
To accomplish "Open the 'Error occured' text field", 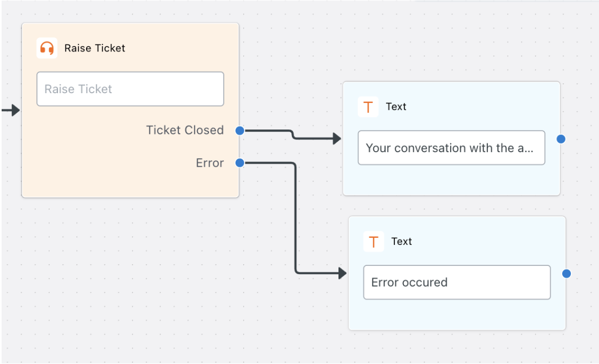I will coord(457,282).
